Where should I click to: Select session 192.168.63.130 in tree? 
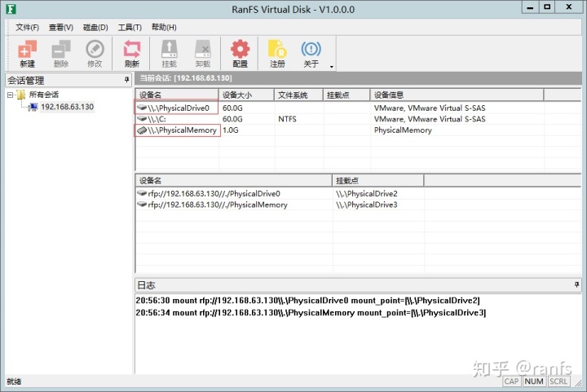tap(67, 107)
